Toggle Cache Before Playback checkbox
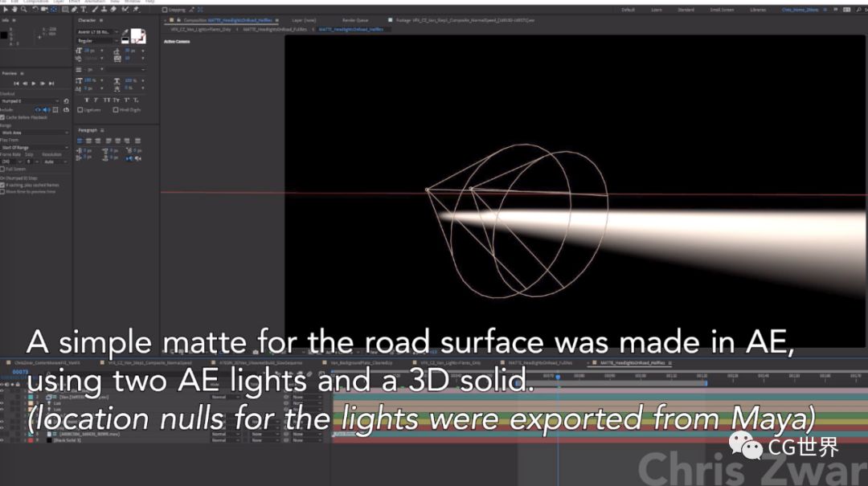 3,117
